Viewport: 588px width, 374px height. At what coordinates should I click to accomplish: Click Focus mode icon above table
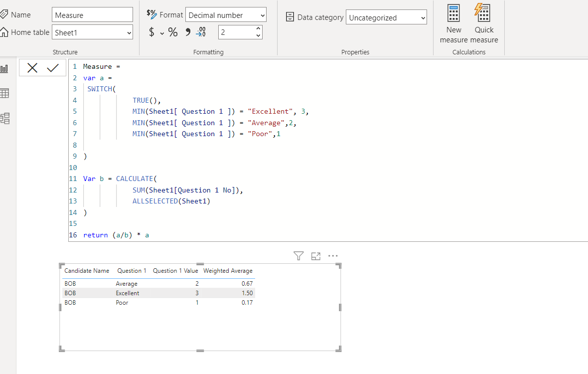pyautogui.click(x=316, y=256)
